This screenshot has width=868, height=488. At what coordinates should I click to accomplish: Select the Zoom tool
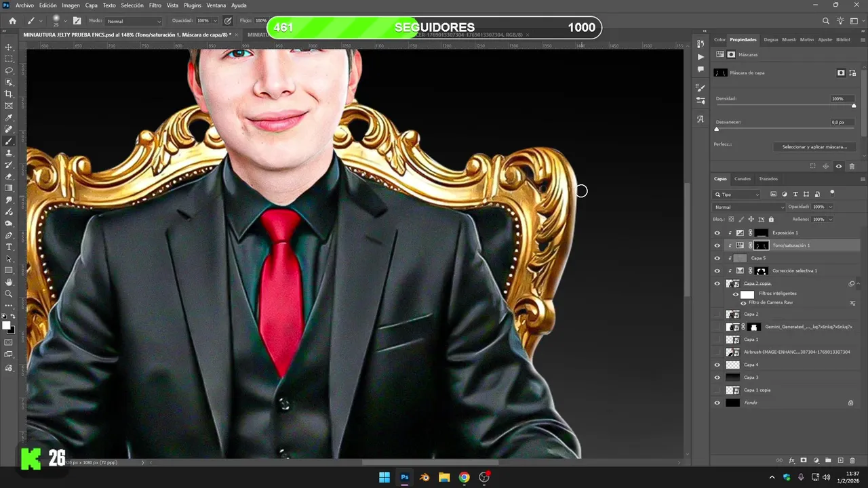(9, 294)
